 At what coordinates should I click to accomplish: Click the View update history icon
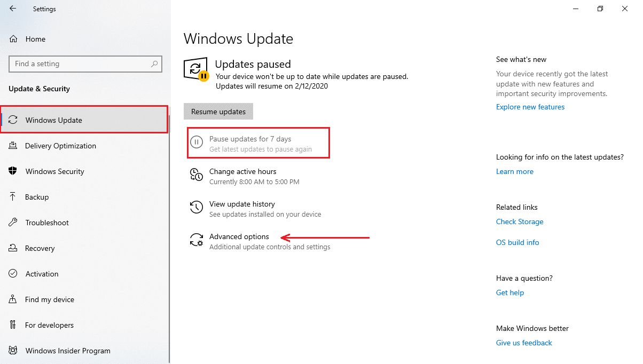pyautogui.click(x=197, y=207)
